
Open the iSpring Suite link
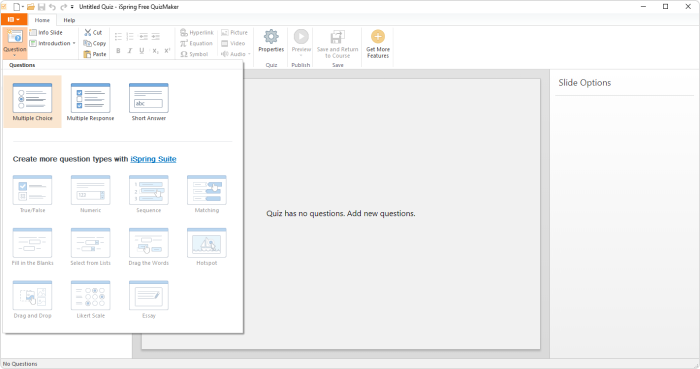153,159
